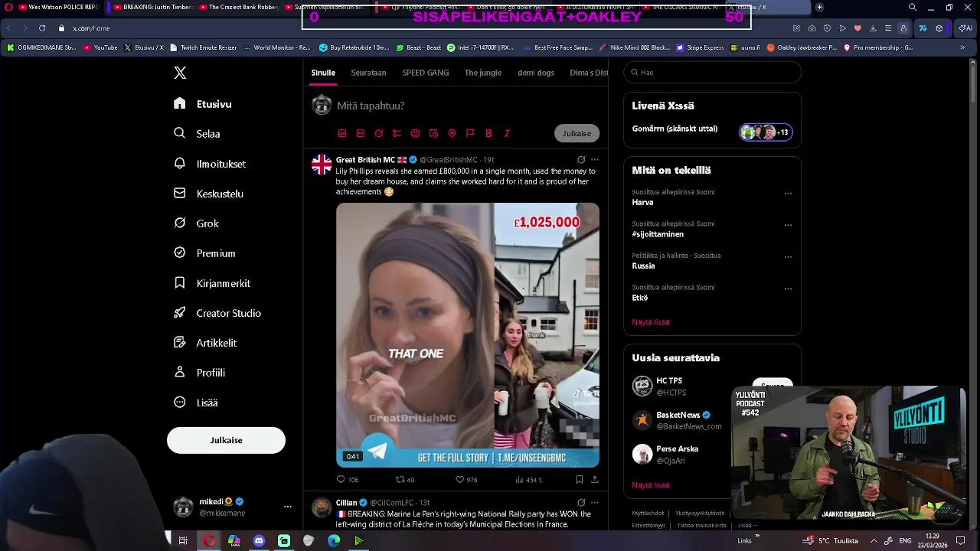Bookmark the Great British MC post
The image size is (980, 551).
click(x=580, y=480)
